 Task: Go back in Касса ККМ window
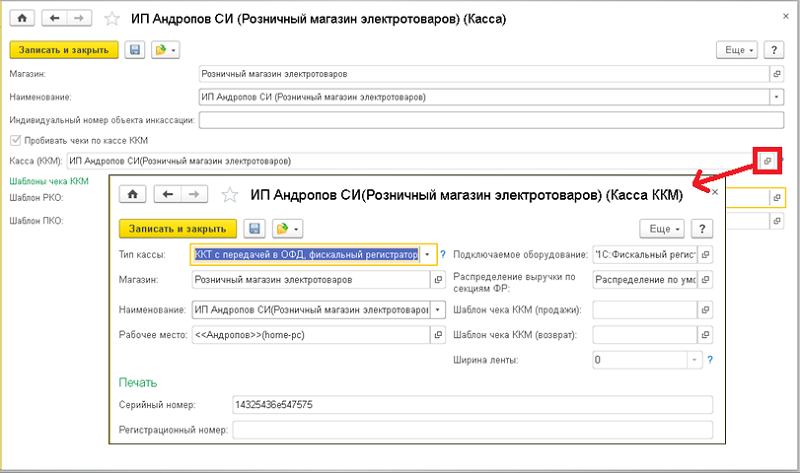(x=167, y=194)
